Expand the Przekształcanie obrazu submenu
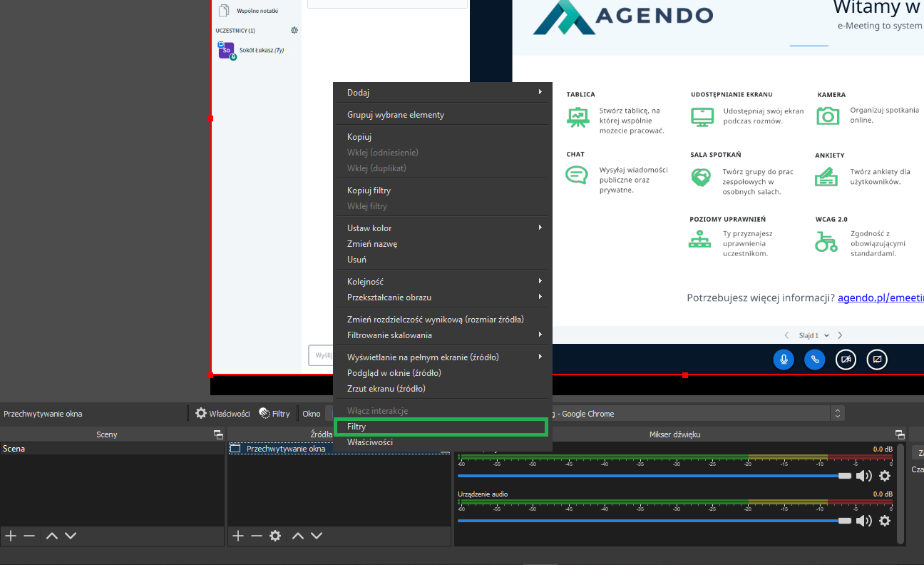 tap(442, 297)
